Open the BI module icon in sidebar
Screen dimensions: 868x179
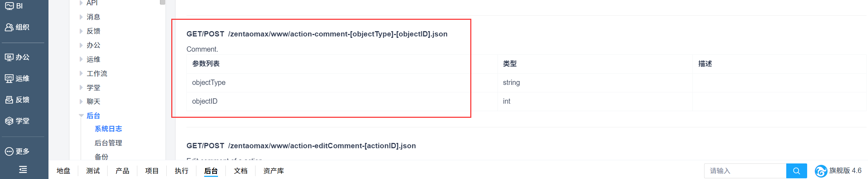10,6
